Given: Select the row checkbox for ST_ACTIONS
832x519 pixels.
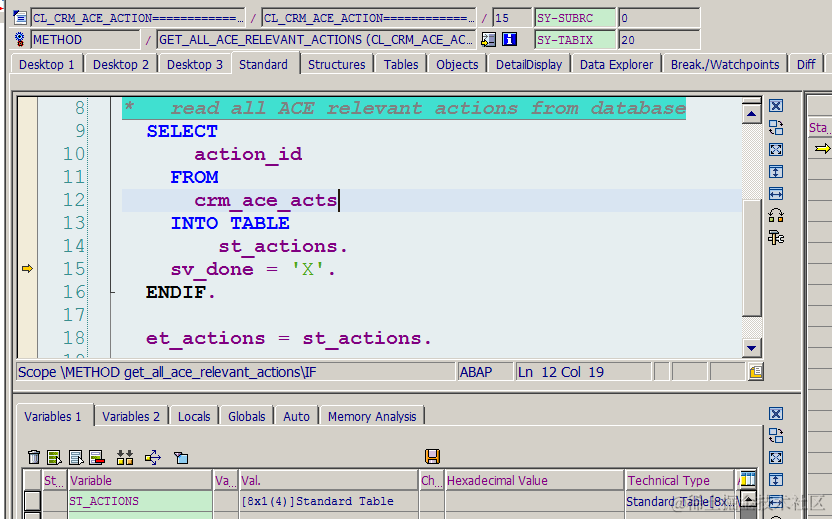Looking at the screenshot, I should (32, 501).
